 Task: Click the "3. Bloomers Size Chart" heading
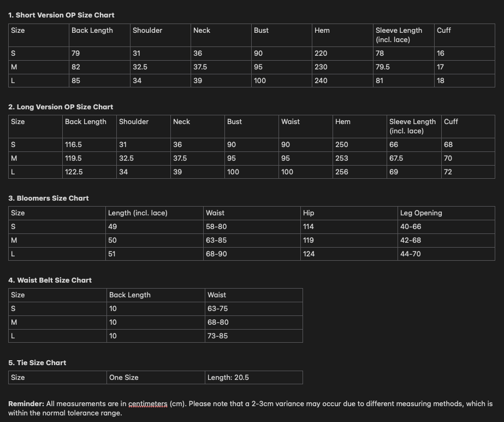[48, 198]
